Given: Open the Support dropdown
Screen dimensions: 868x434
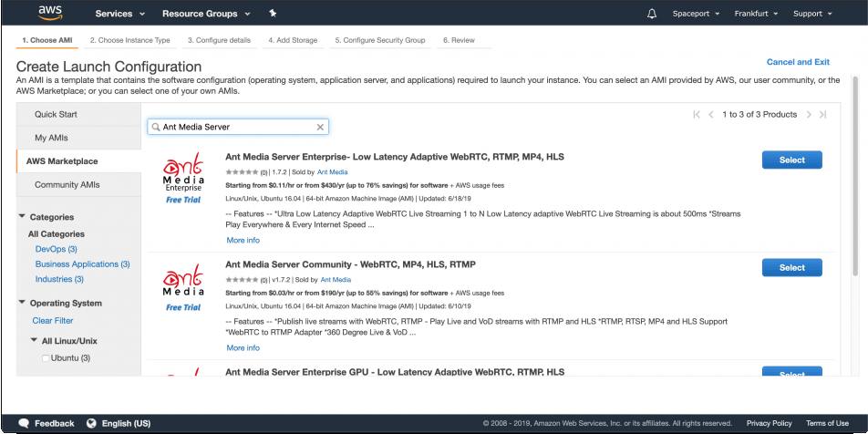Looking at the screenshot, I should tap(812, 14).
